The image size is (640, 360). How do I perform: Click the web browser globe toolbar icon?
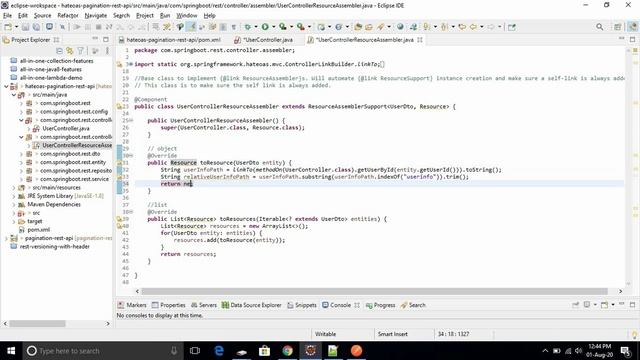tap(400, 27)
